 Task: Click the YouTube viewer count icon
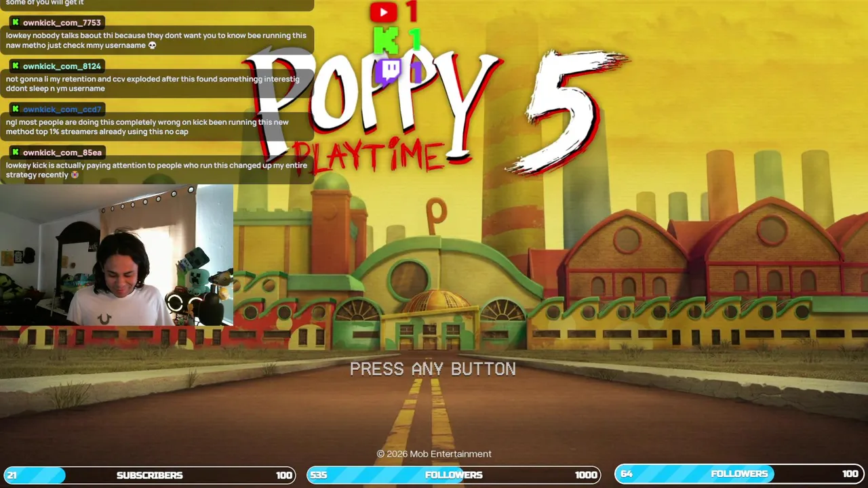(x=383, y=12)
